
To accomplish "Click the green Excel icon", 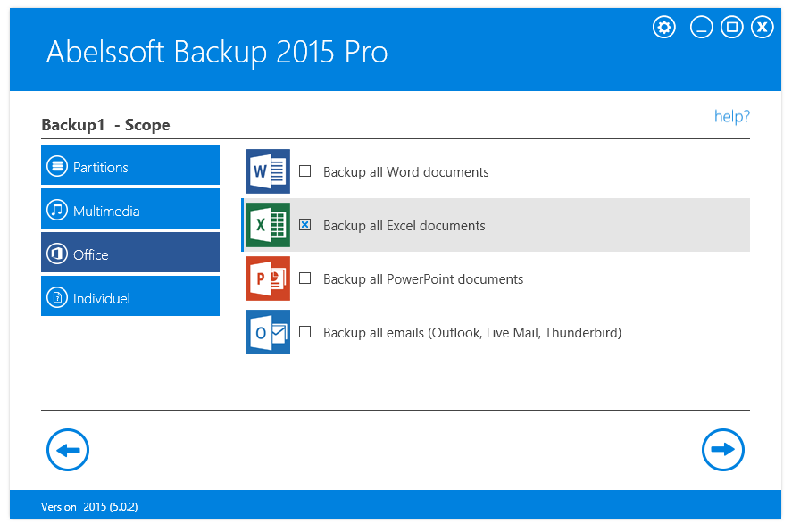I will point(268,225).
